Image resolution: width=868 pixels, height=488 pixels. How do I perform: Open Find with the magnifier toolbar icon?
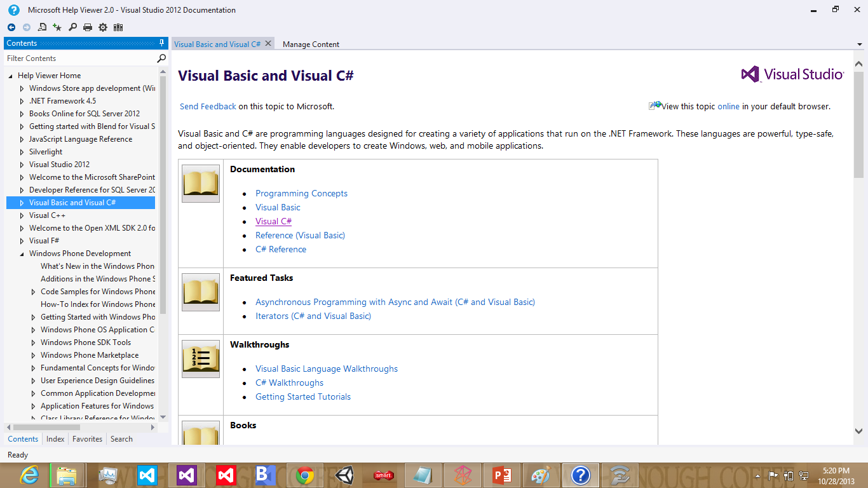72,27
